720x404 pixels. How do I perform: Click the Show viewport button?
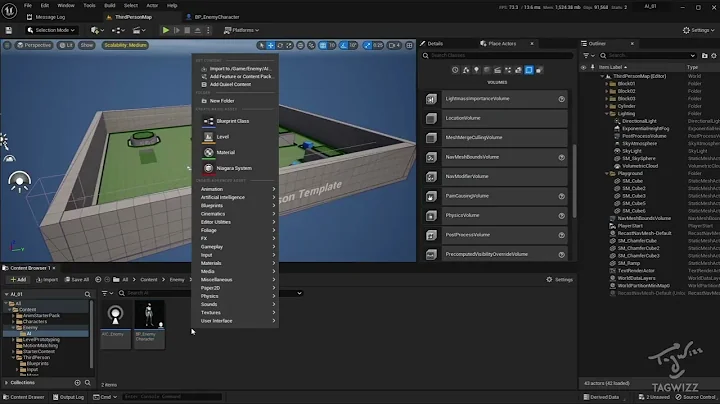(x=87, y=45)
